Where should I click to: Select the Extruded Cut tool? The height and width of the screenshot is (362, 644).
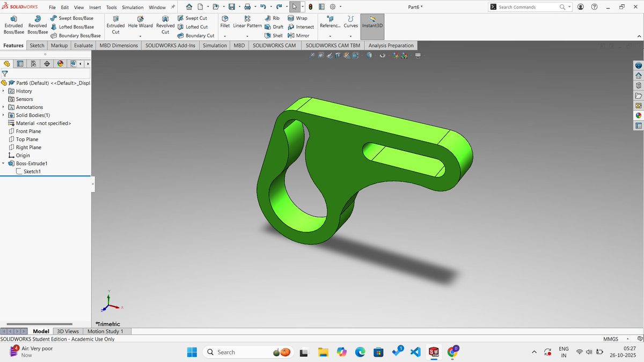pyautogui.click(x=115, y=25)
